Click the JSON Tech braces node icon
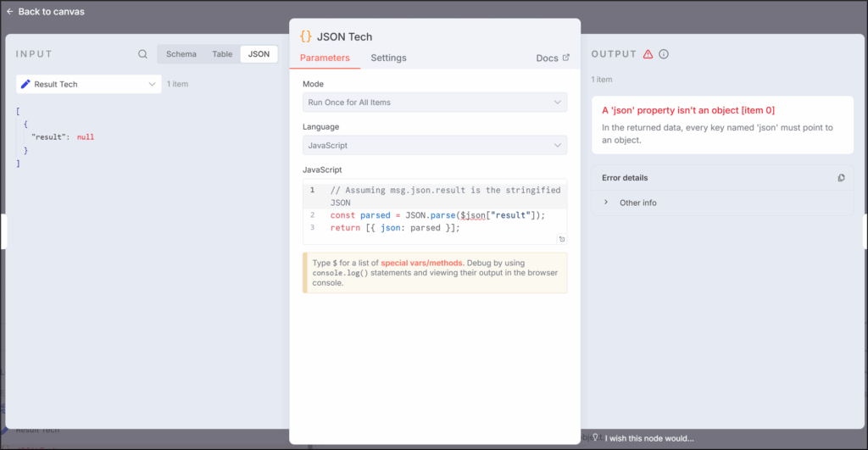 pos(305,36)
